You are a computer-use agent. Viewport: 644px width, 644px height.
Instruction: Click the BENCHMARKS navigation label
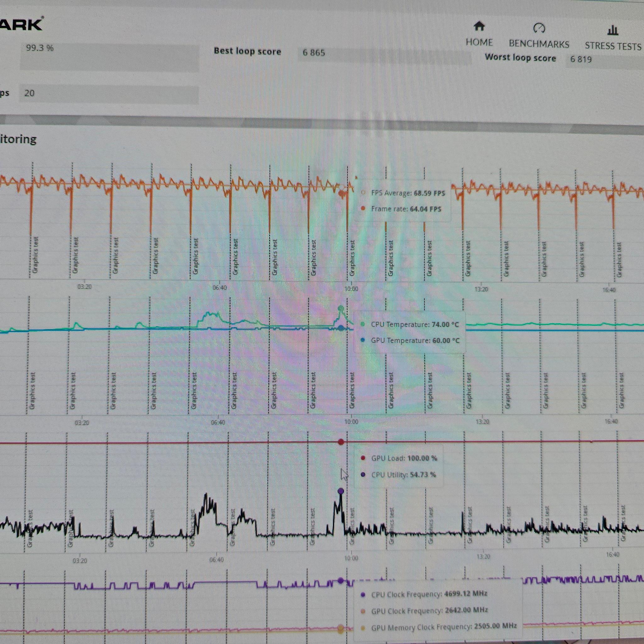(x=539, y=44)
